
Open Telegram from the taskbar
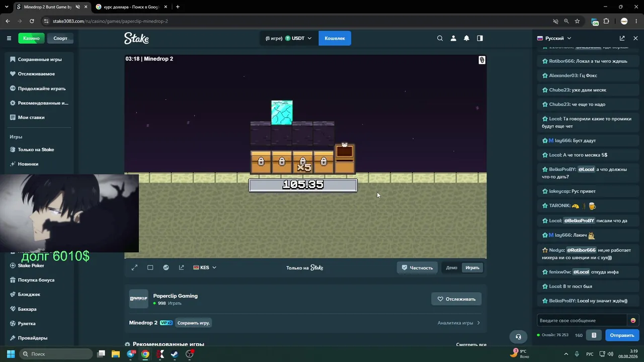coord(131,354)
